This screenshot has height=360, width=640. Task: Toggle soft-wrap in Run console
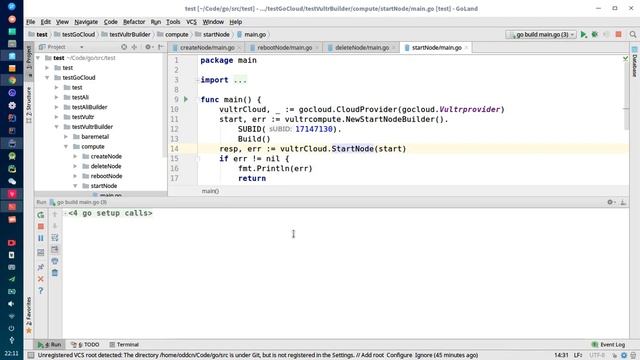point(55,238)
